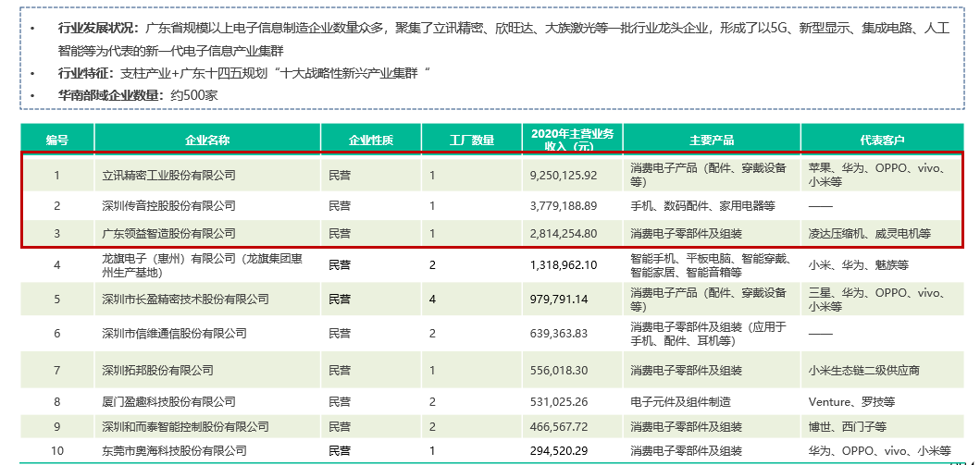Image resolution: width=980 pixels, height=465 pixels.
Task: Click the 厦门盈趣科技股份有限公司 cell
Action: (168, 402)
